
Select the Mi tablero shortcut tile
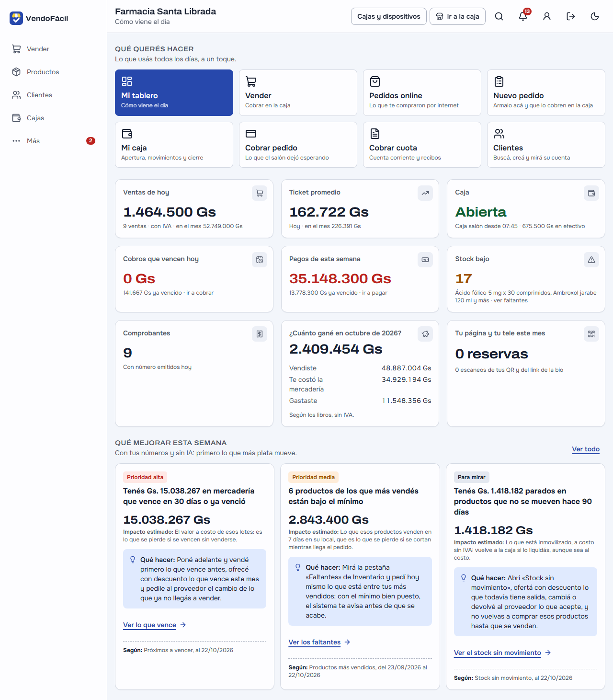[x=174, y=92]
